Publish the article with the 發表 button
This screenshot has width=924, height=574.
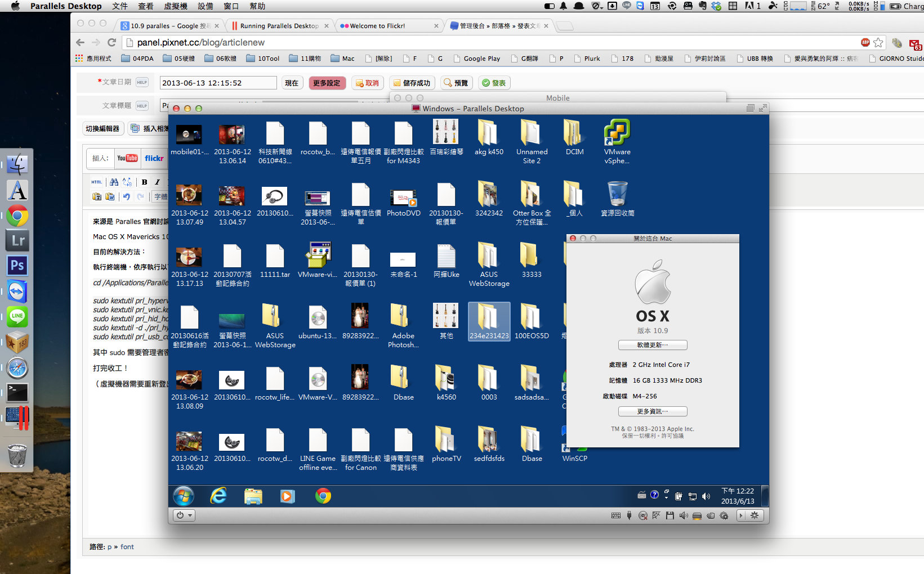tap(494, 83)
